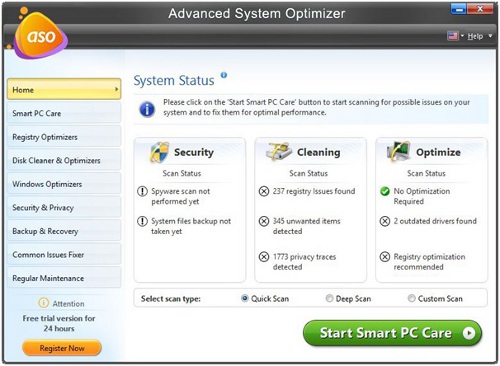The height and width of the screenshot is (366, 500).
Task: Open Smart PC Care in sidebar
Action: click(x=64, y=113)
